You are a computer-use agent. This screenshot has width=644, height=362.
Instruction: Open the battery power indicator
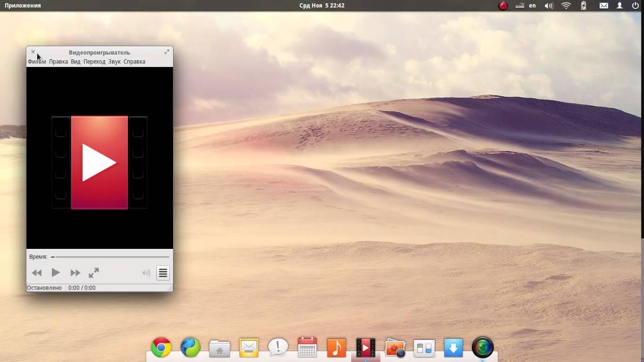pos(584,6)
